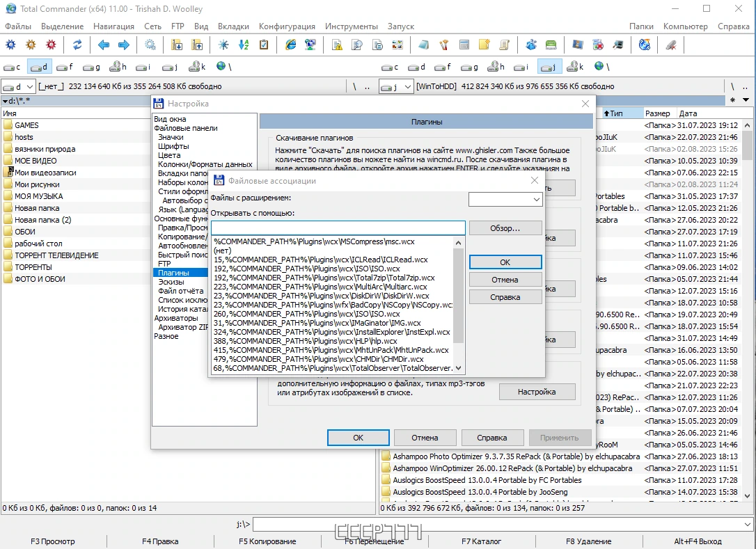The height and width of the screenshot is (549, 756).
Task: Open the Справка menu
Action: tap(733, 26)
